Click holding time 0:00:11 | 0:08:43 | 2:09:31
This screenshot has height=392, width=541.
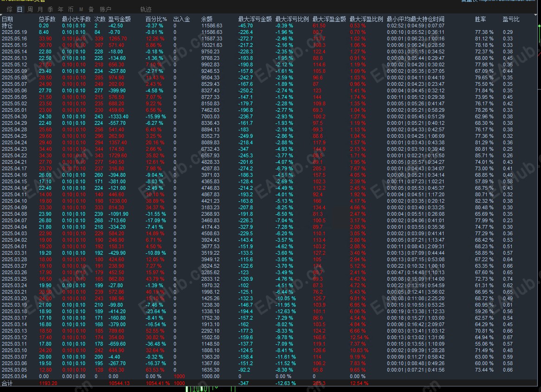tap(415, 246)
